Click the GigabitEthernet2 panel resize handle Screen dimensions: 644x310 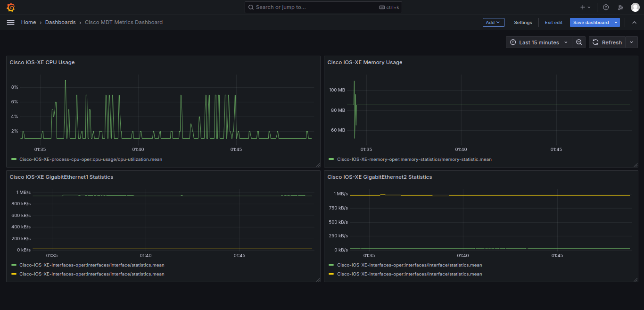[x=636, y=279]
